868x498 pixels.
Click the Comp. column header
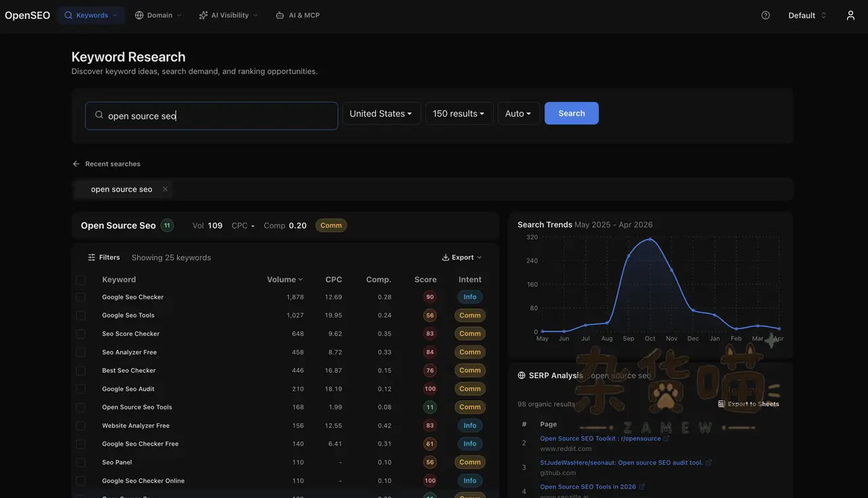(x=378, y=280)
